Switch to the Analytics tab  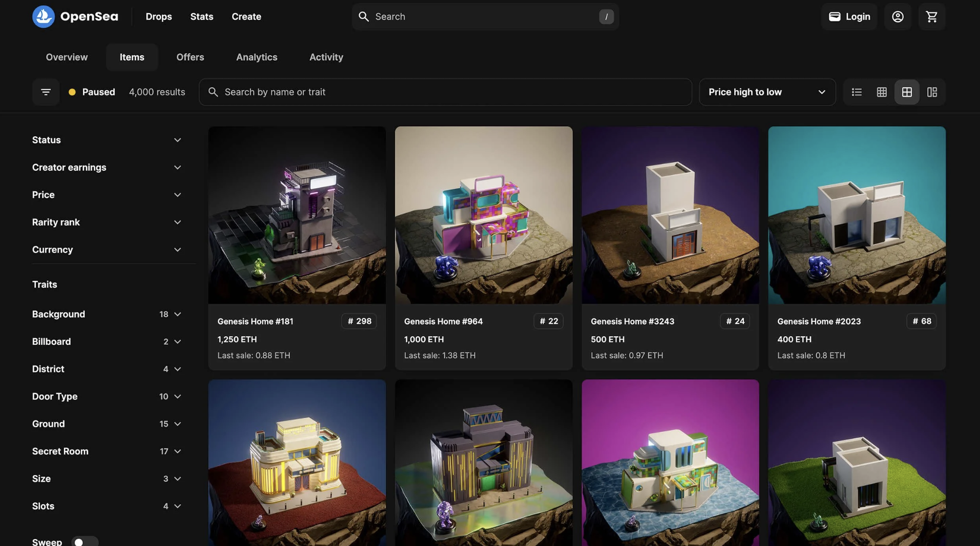(x=256, y=57)
